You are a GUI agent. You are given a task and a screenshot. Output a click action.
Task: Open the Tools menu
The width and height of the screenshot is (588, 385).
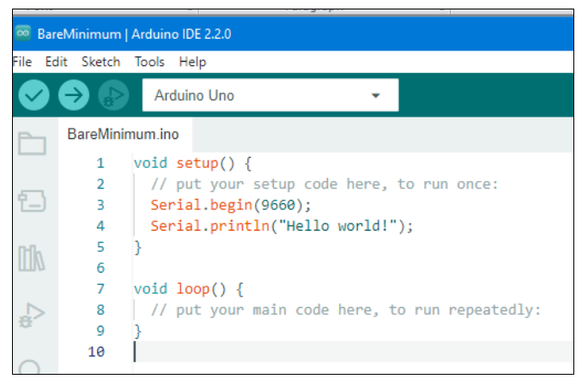coord(149,62)
